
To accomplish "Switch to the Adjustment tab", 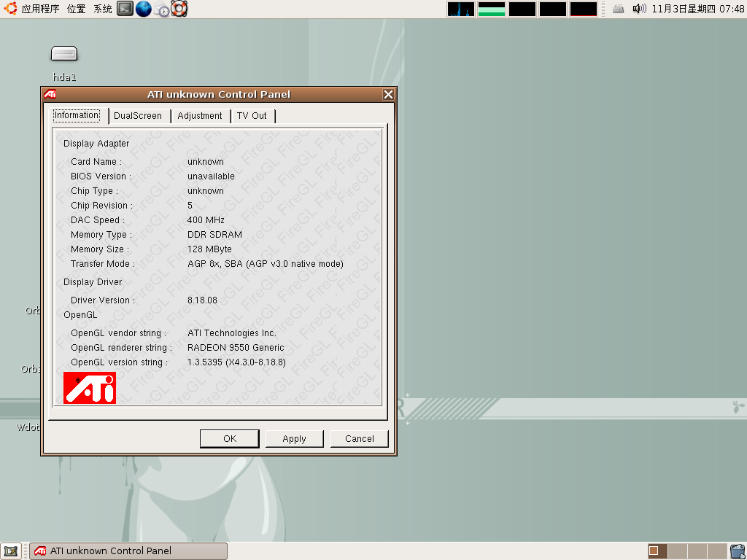I will pos(200,116).
